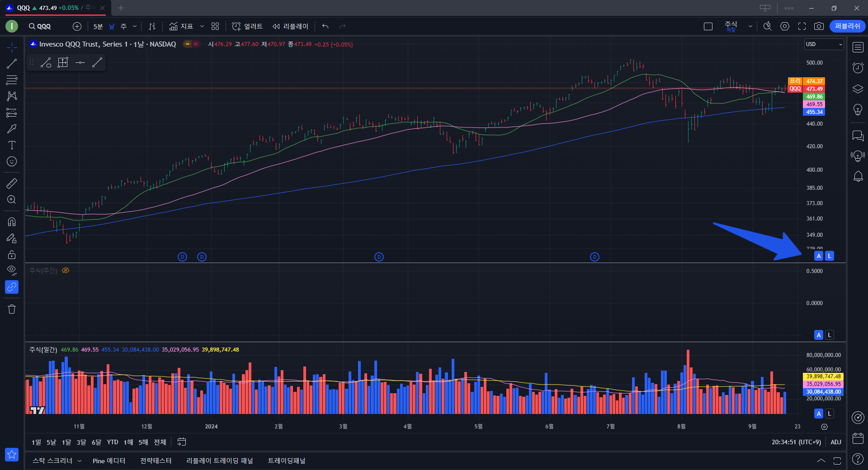
Task: Add symbol with the plus compare button
Action: 77,26
